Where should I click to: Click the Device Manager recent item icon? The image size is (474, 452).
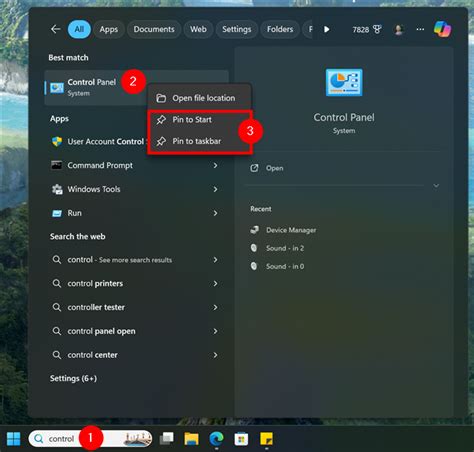click(x=255, y=230)
